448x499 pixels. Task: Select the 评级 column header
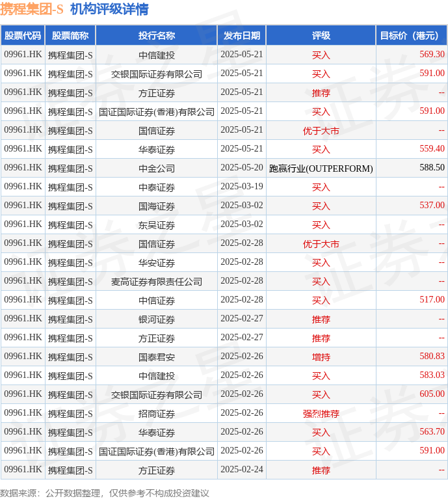coord(321,36)
